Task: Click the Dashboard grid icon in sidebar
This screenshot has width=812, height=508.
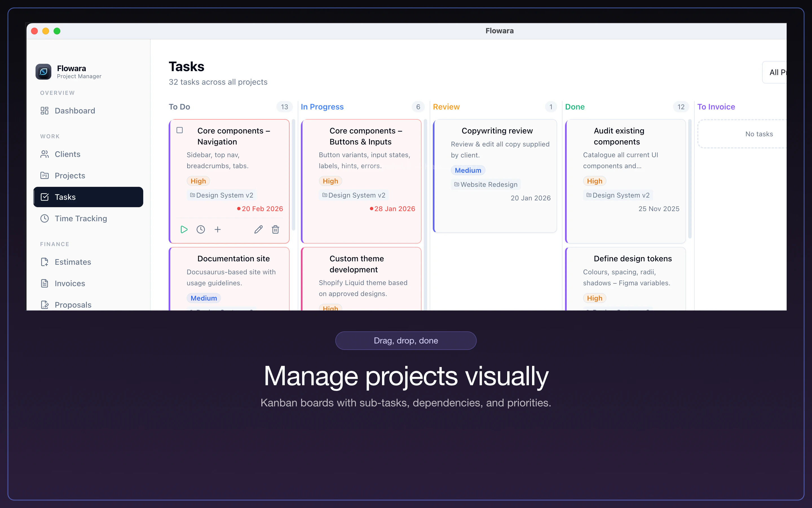Action: tap(45, 111)
